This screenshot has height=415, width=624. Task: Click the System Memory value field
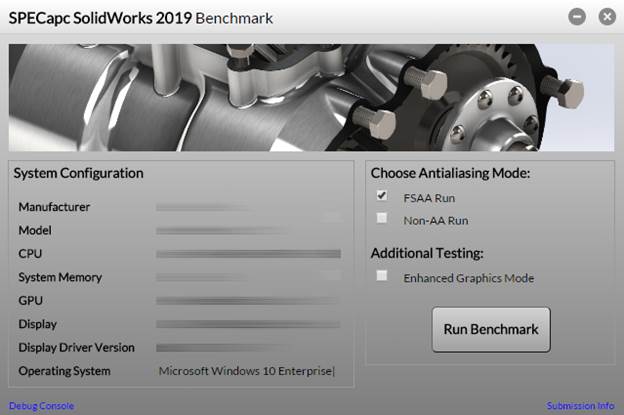click(x=247, y=277)
